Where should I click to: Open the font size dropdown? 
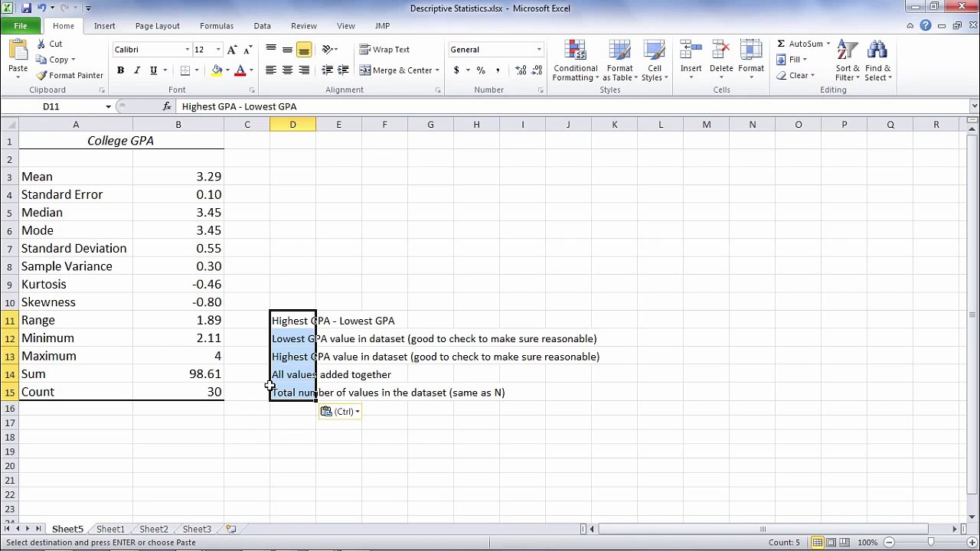217,50
